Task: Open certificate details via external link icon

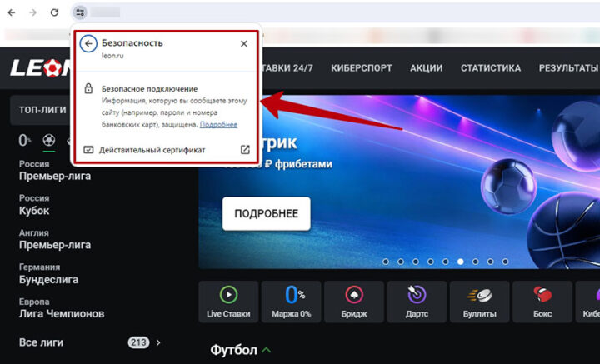Action: point(244,150)
